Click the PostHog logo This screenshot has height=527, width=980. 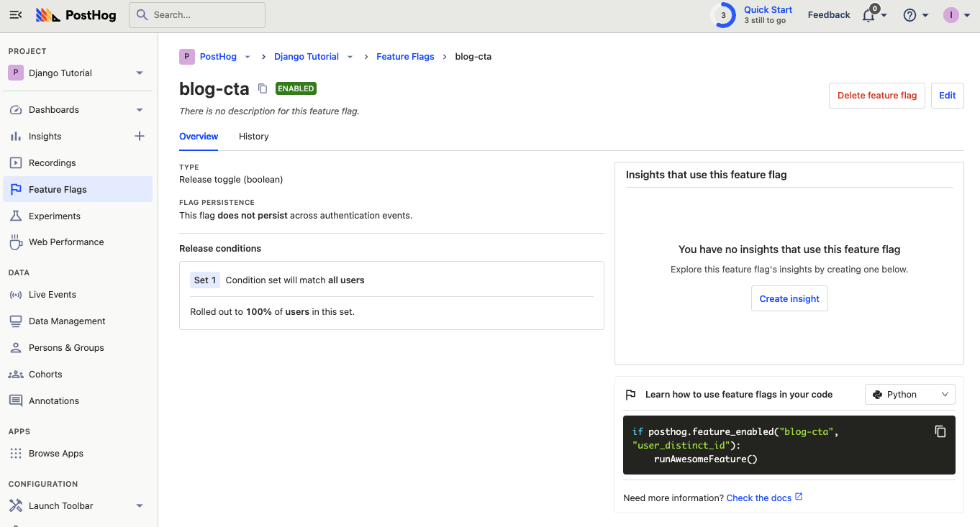tap(76, 15)
